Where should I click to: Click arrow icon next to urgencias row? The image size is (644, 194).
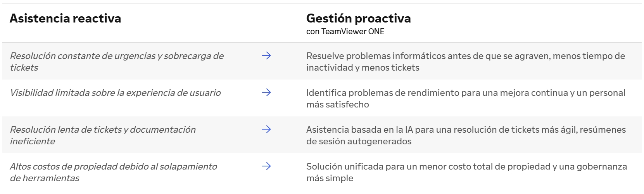(266, 56)
